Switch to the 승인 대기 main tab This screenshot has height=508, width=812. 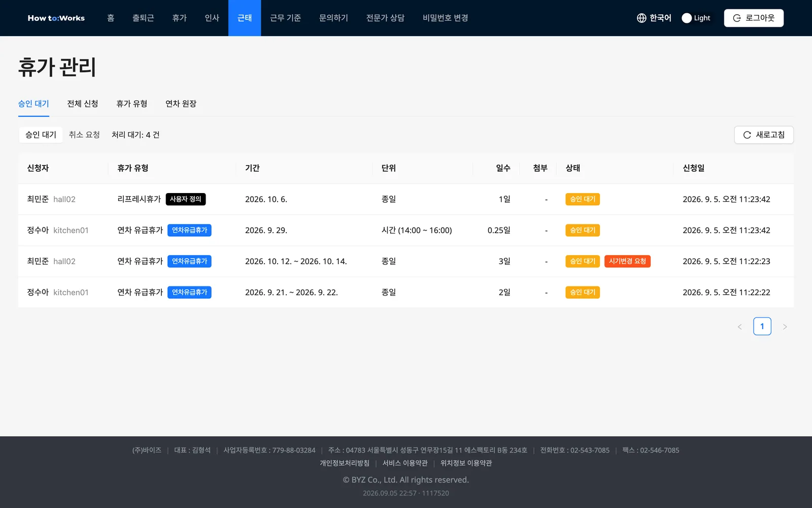33,104
